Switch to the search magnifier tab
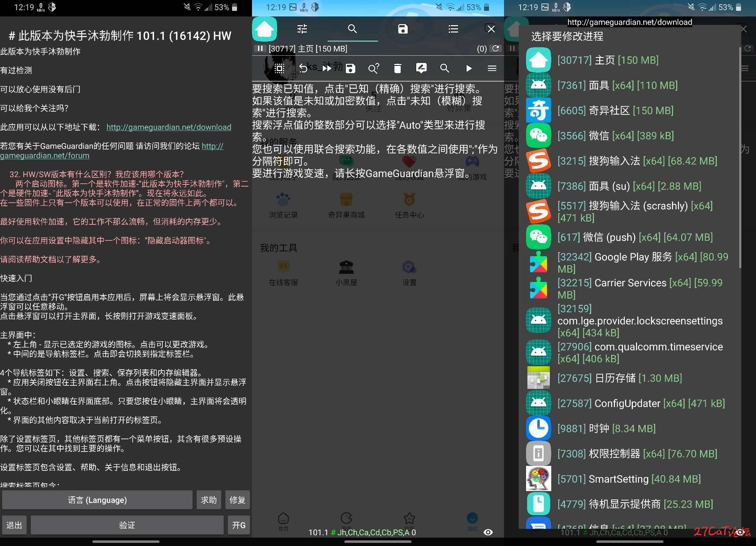756x546 pixels. 352,29
